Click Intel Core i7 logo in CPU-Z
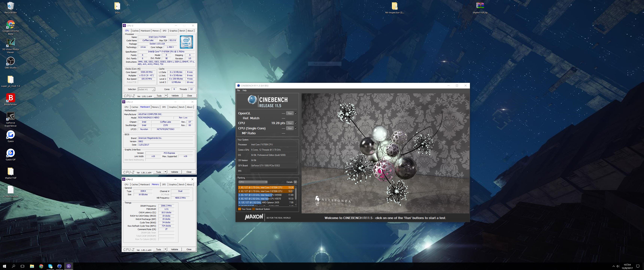 click(x=186, y=42)
